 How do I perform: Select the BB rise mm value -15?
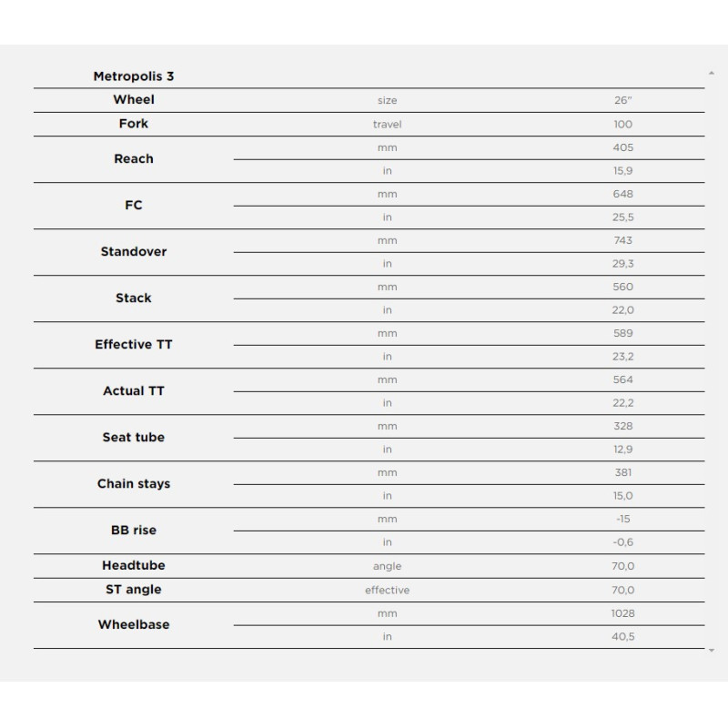coord(623,519)
